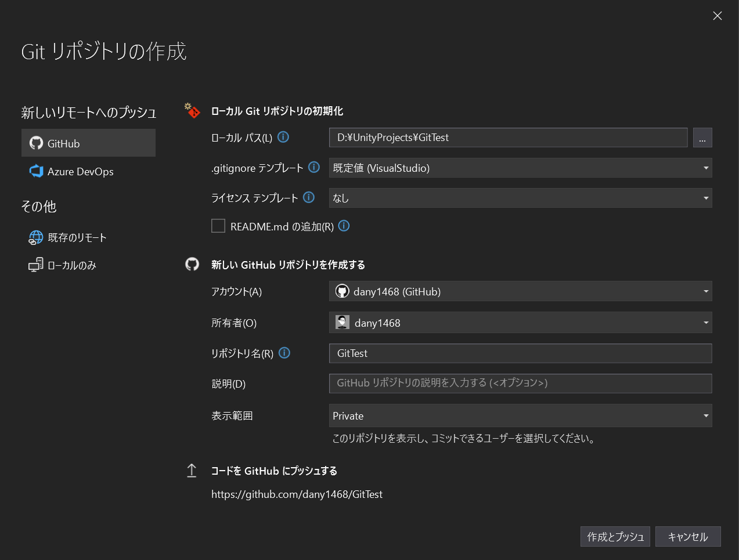
Task: Click the その他 heading in sidebar
Action: 39,206
